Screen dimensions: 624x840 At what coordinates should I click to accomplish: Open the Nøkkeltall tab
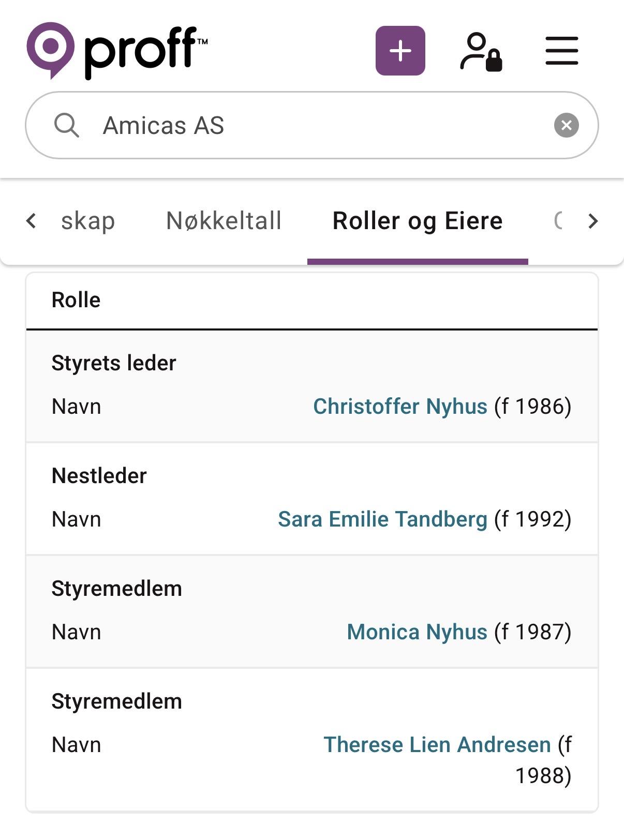[224, 221]
